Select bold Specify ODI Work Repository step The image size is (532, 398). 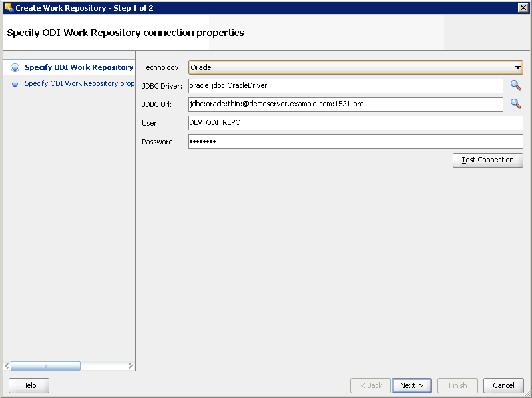pyautogui.click(x=79, y=67)
